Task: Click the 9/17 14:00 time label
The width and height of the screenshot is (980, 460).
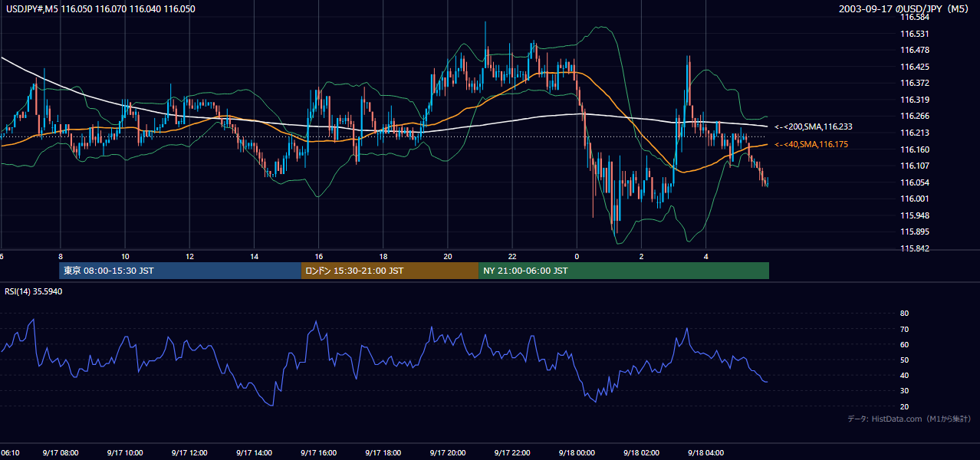Action: coord(254,453)
